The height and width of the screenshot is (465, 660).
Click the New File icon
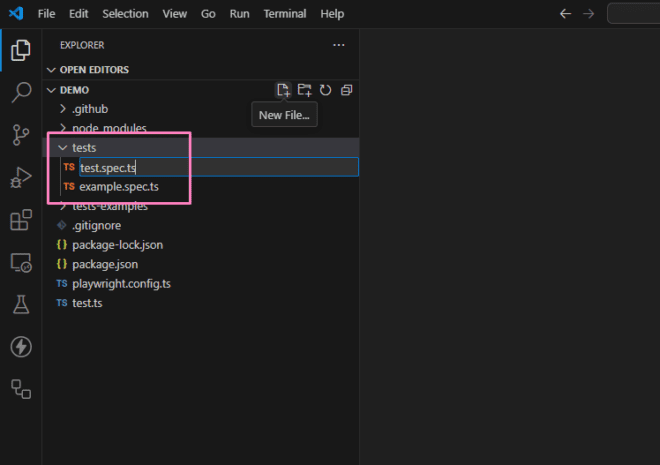(283, 90)
